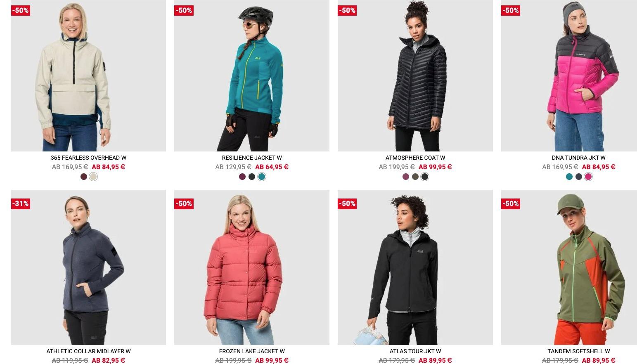Go to ATLAS TOUR JKT W product page
This screenshot has width=637, height=364.
point(415,351)
